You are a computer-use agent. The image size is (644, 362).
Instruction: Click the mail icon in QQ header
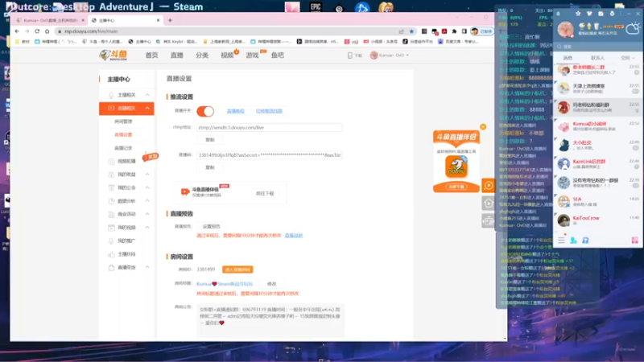pyautogui.click(x=601, y=14)
